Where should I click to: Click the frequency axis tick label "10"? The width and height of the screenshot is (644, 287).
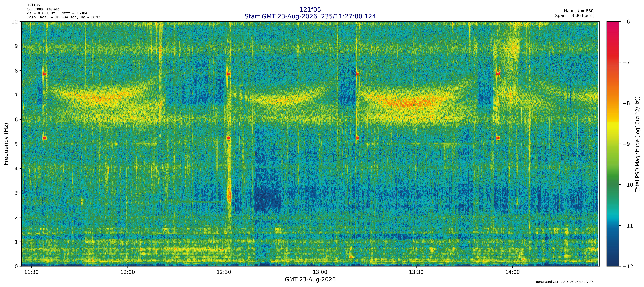(15, 22)
